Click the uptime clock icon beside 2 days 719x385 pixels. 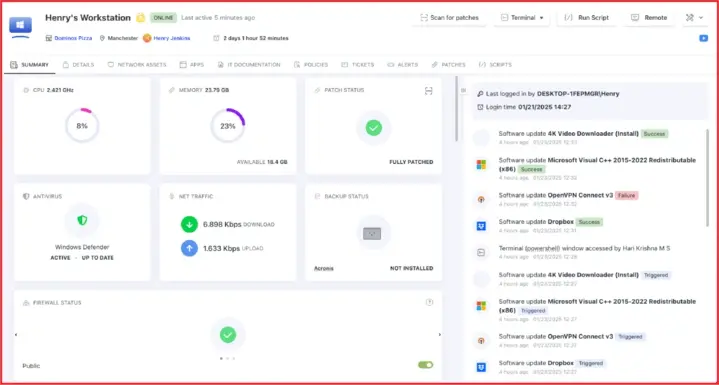coord(216,38)
